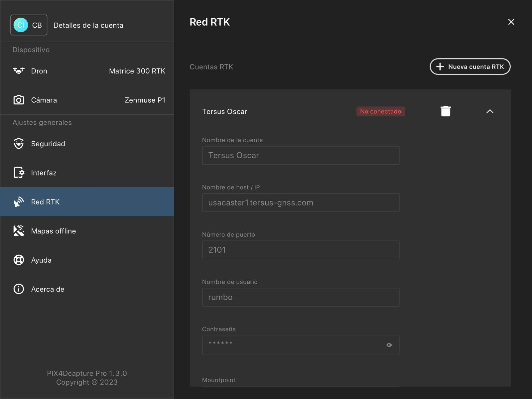Click the PIX4Dcapture Pro 1.3.0 version text

pos(87,373)
